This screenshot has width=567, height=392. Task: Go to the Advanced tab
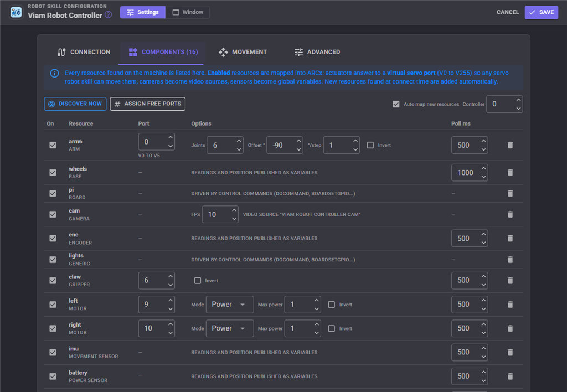(317, 52)
